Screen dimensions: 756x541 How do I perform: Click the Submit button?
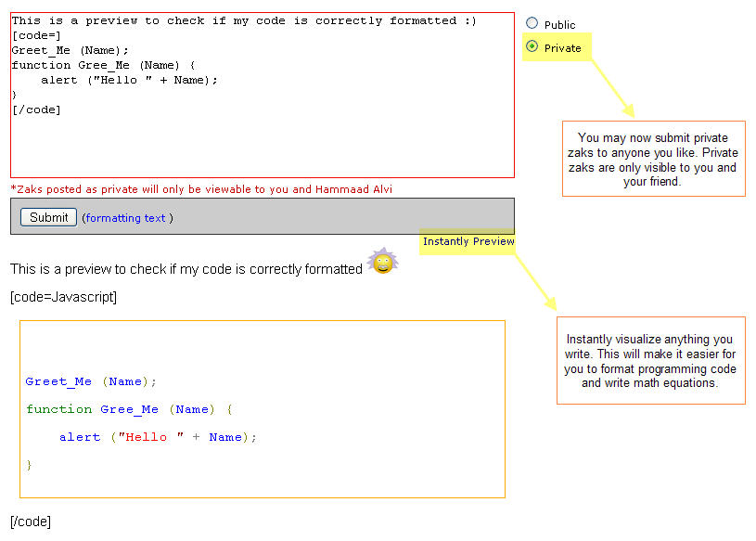pyautogui.click(x=48, y=217)
